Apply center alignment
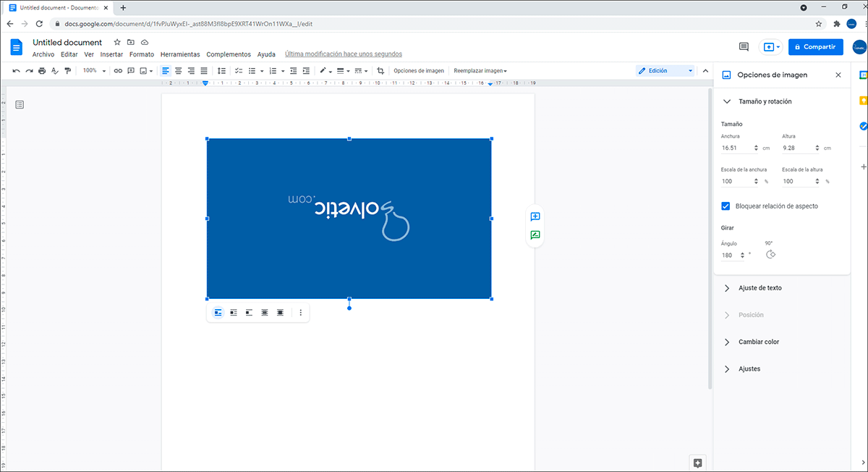The width and height of the screenshot is (868, 472). point(179,71)
